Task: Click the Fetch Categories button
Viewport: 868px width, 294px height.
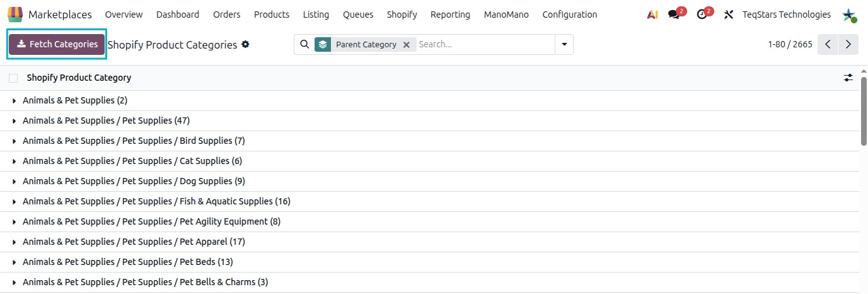Action: [x=57, y=44]
